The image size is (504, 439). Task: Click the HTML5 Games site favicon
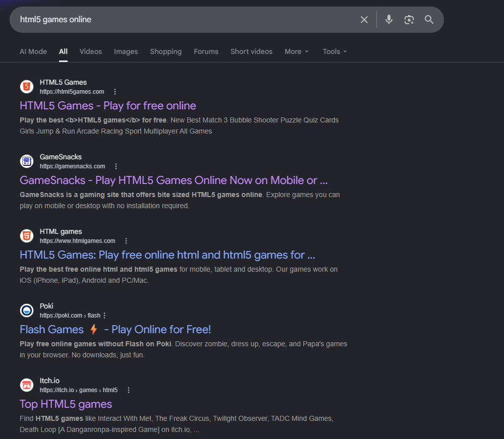point(27,87)
